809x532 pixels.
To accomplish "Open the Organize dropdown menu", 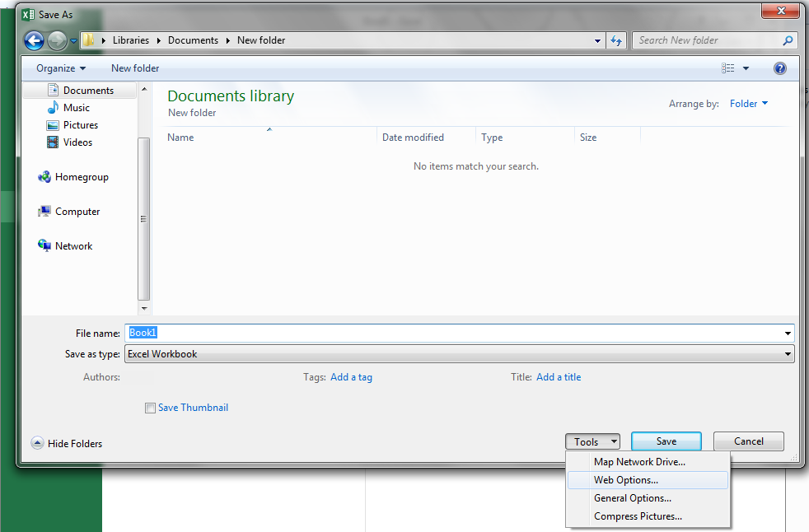I will (61, 68).
